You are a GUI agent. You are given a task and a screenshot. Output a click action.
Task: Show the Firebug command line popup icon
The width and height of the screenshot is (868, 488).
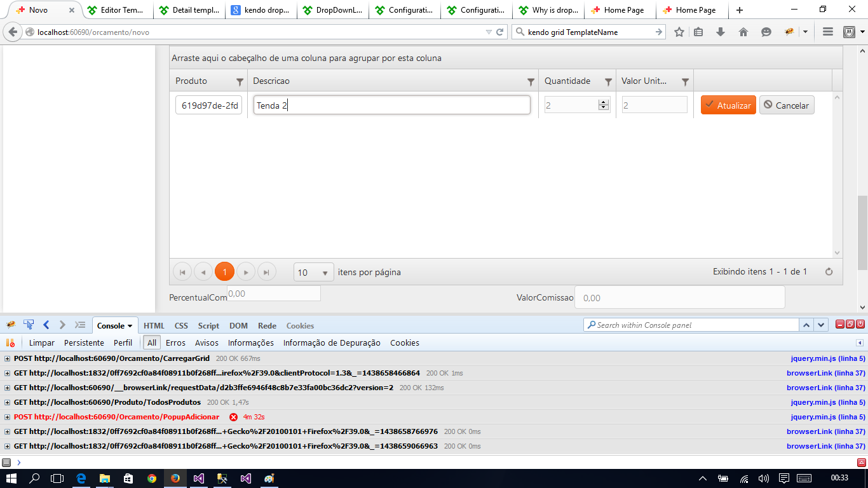pyautogui.click(x=80, y=325)
